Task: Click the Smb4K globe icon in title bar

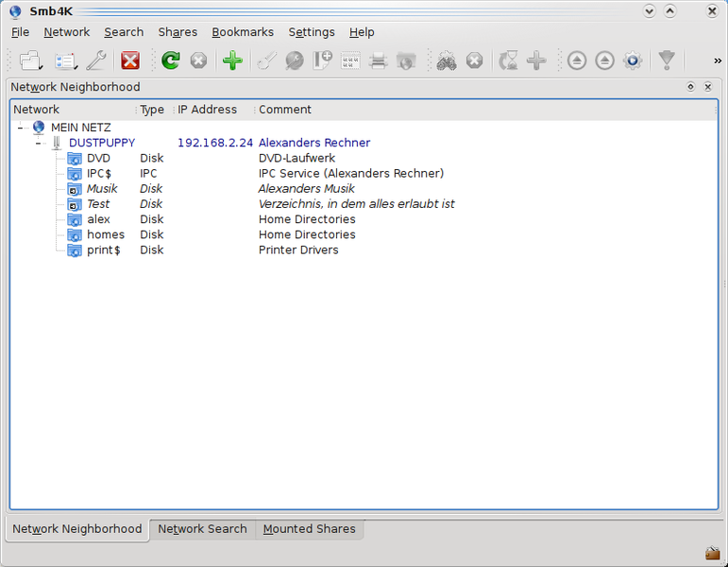Action: coord(16,11)
